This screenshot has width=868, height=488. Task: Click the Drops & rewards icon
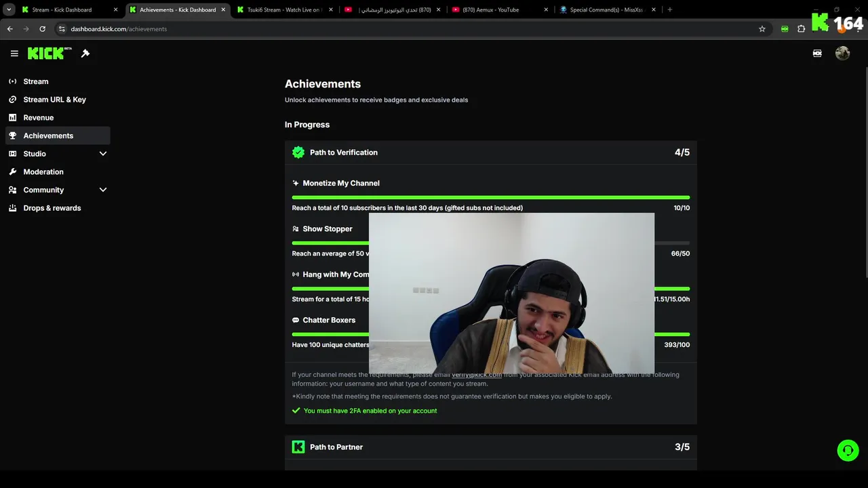[x=12, y=208]
